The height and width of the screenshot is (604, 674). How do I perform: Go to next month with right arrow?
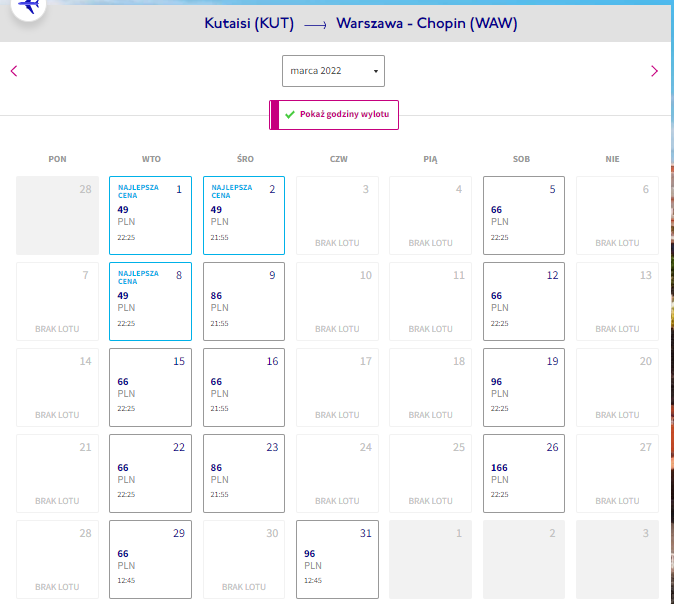pos(654,71)
